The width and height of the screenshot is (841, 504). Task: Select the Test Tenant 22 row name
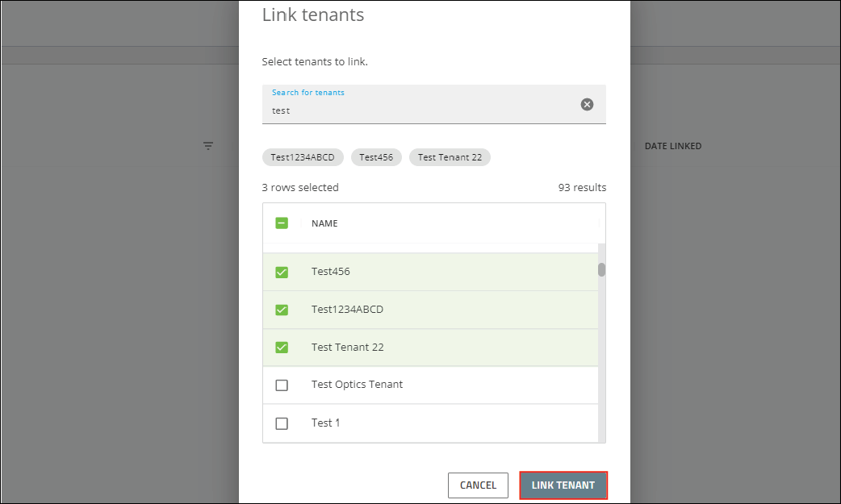click(x=348, y=347)
